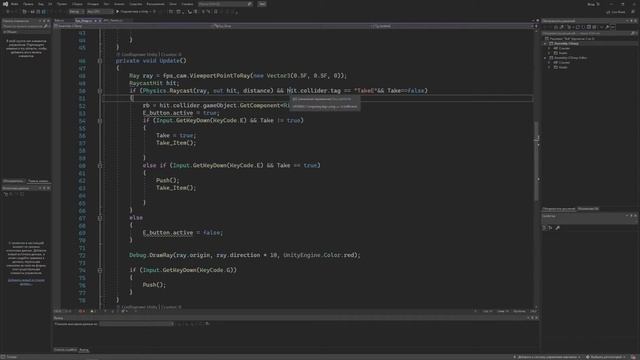Viewport: 640px width, 360px height.
Task: Open the Any CPU platform dropdown
Action: [99, 12]
